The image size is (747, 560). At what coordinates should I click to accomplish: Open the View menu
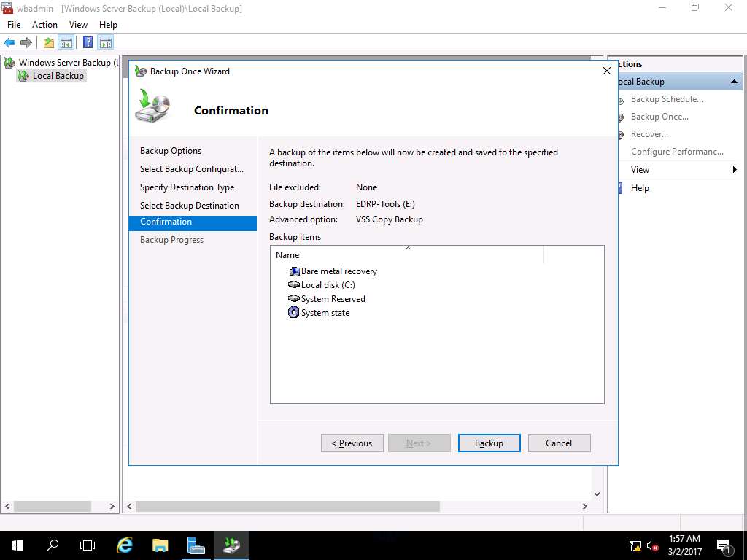click(x=78, y=25)
